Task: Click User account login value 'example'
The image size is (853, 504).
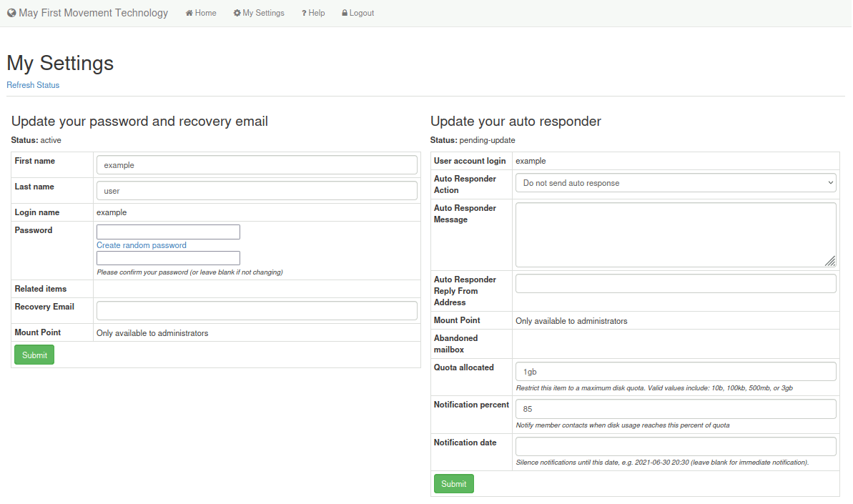Action: coord(531,161)
